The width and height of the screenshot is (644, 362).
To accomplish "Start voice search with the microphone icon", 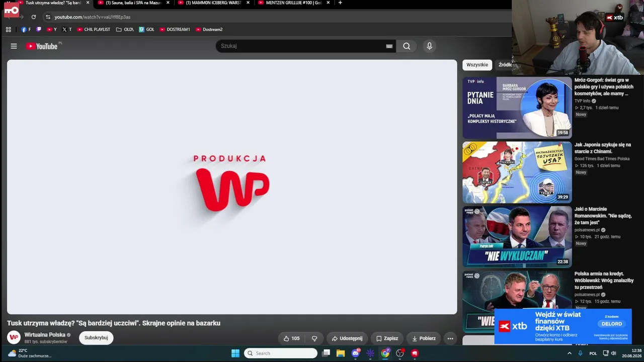I will pyautogui.click(x=429, y=46).
